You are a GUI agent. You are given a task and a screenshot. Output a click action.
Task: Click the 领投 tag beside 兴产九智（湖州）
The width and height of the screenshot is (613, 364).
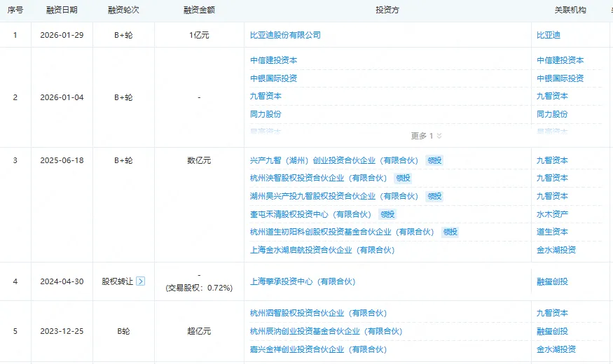(x=434, y=160)
